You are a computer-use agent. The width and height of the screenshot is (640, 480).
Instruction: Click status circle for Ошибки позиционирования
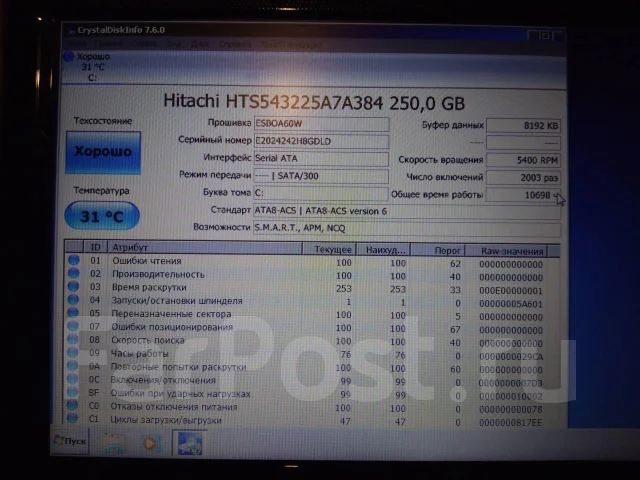pyautogui.click(x=73, y=326)
